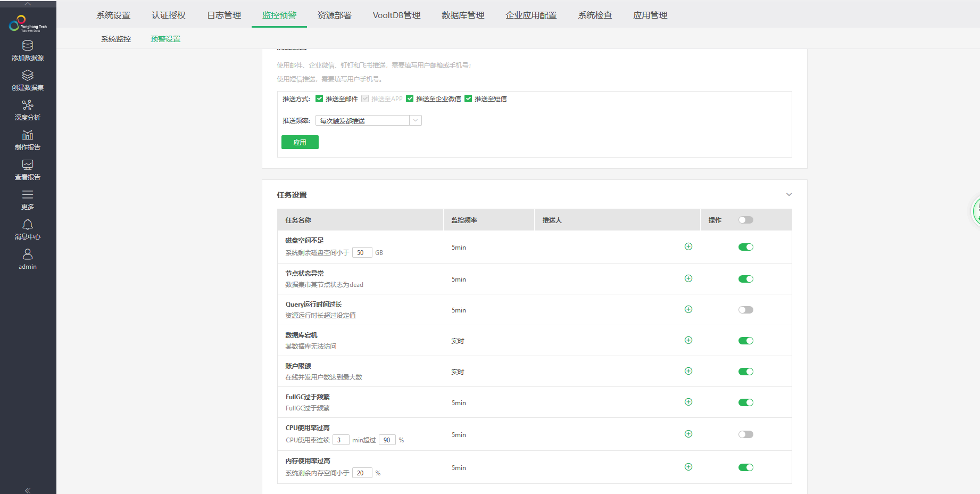Add a recipient for CPU使用率过高

coord(688,434)
